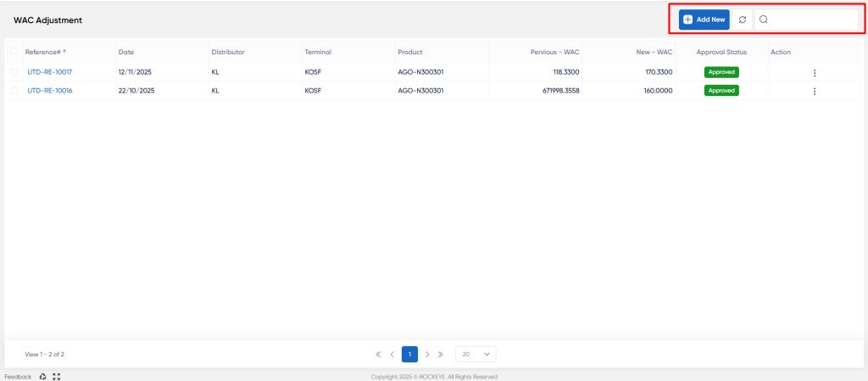Click the Distributor column header
This screenshot has width=868, height=381.
click(228, 52)
